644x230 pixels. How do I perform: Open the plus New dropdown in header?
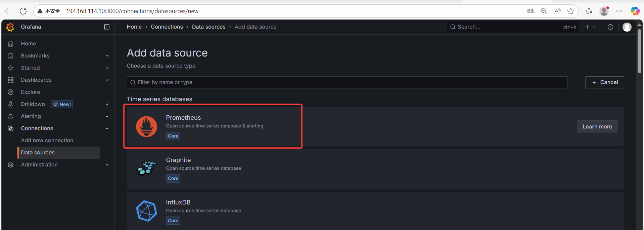click(x=590, y=27)
